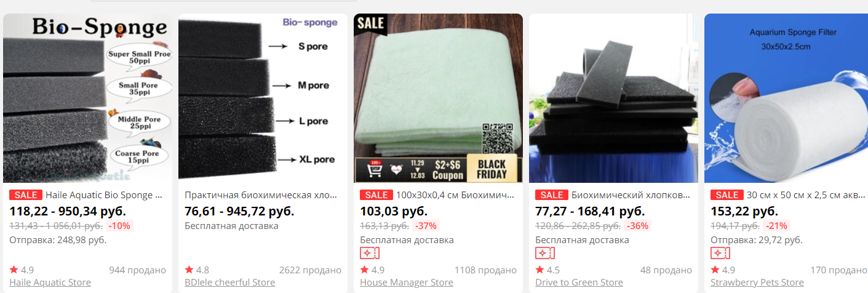This screenshot has width=868, height=293.
Task: Click coupon icon under Drive to Green listing
Action: pyautogui.click(x=545, y=254)
